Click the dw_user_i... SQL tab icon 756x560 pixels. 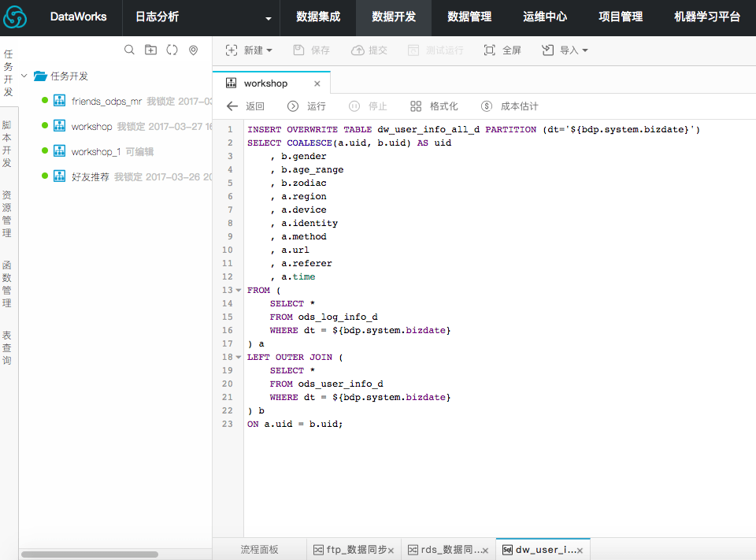point(508,550)
